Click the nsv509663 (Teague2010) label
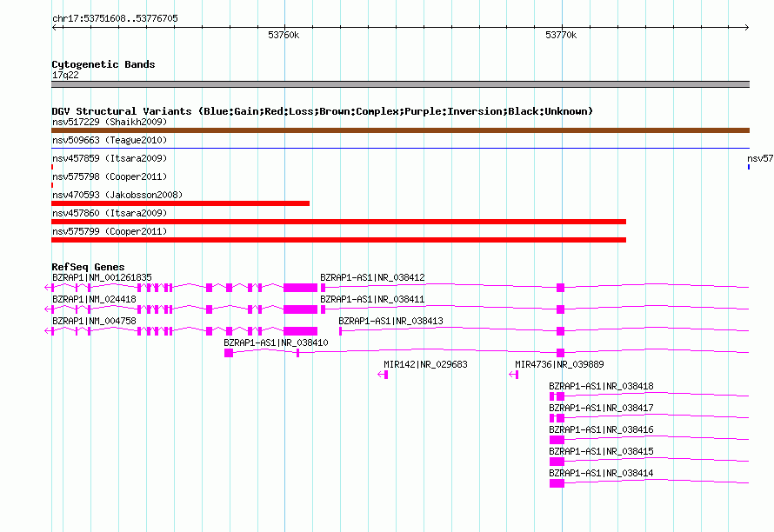The image size is (774, 532). 110,140
